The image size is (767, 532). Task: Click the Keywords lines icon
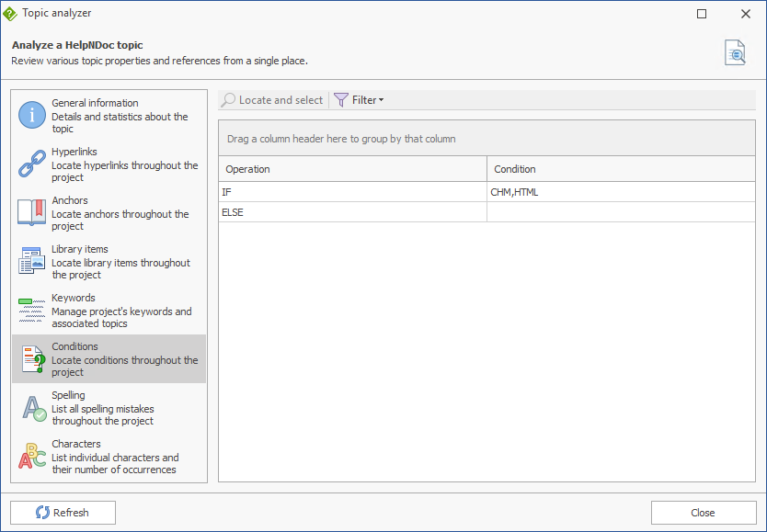click(x=32, y=310)
